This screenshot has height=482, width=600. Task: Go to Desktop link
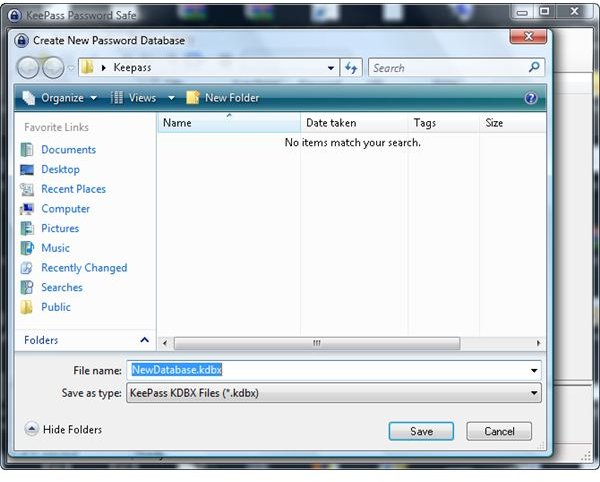click(60, 169)
